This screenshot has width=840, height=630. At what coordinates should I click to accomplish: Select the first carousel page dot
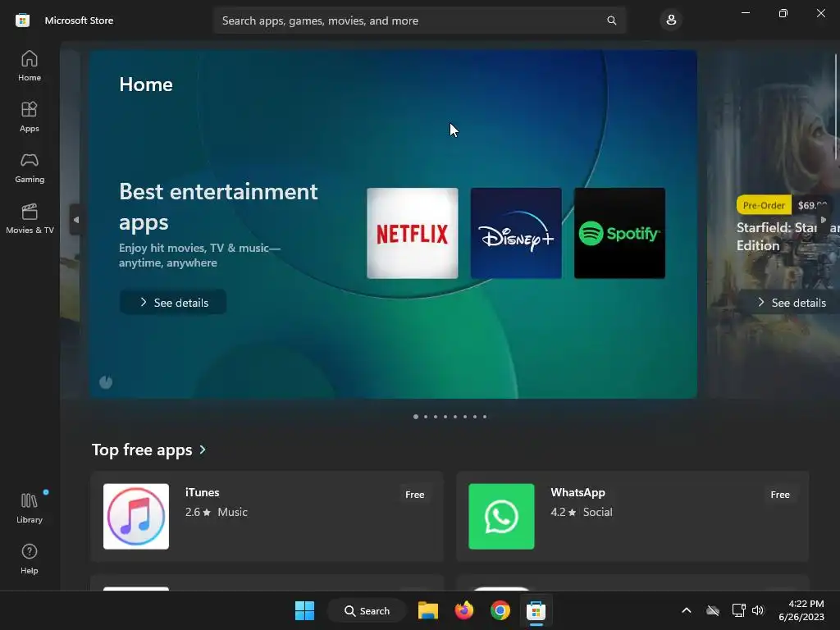click(x=416, y=417)
